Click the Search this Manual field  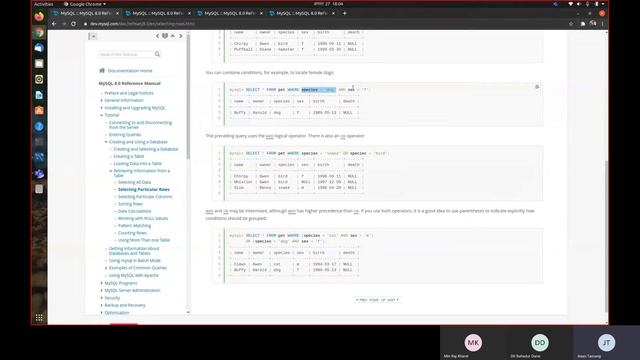(x=126, y=54)
